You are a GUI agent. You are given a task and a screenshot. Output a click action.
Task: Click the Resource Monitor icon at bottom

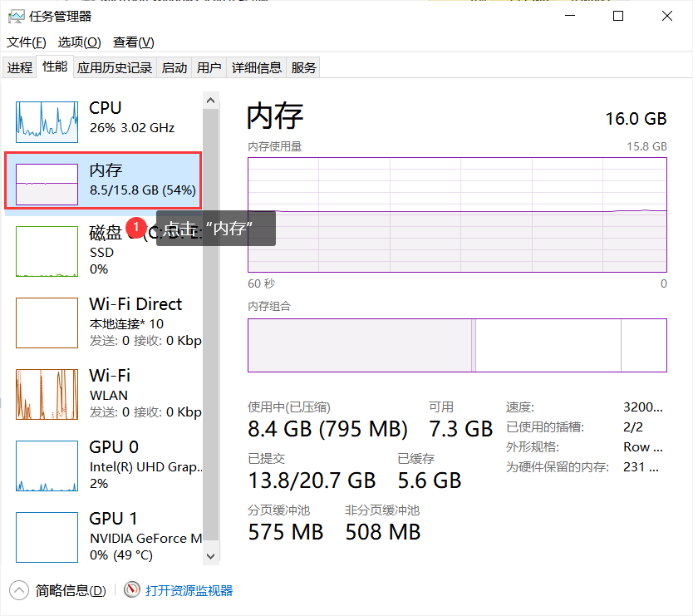click(x=132, y=589)
